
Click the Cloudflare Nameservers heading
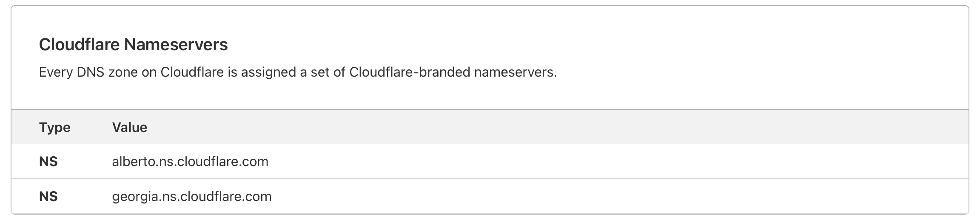(133, 45)
